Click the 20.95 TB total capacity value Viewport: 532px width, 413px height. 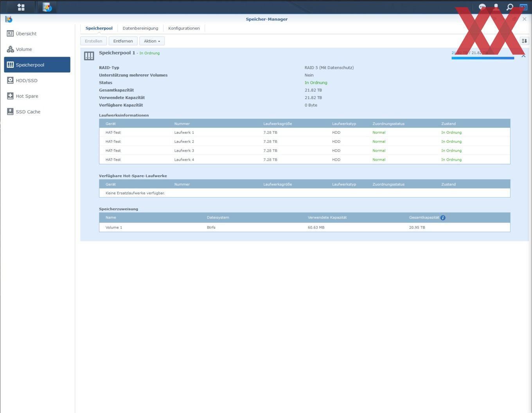pyautogui.click(x=417, y=227)
